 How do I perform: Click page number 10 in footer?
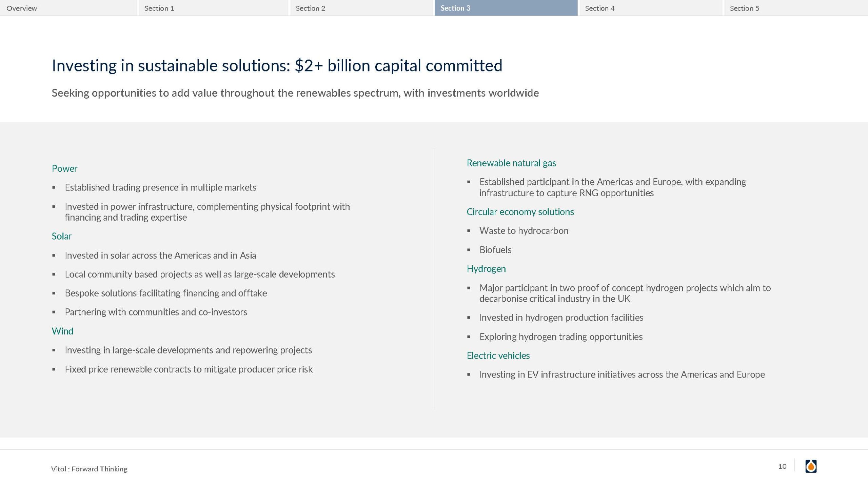(782, 467)
